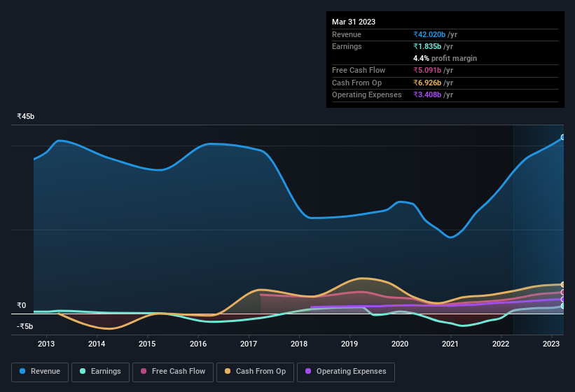Click the ₹45b y-axis label

[x=26, y=116]
